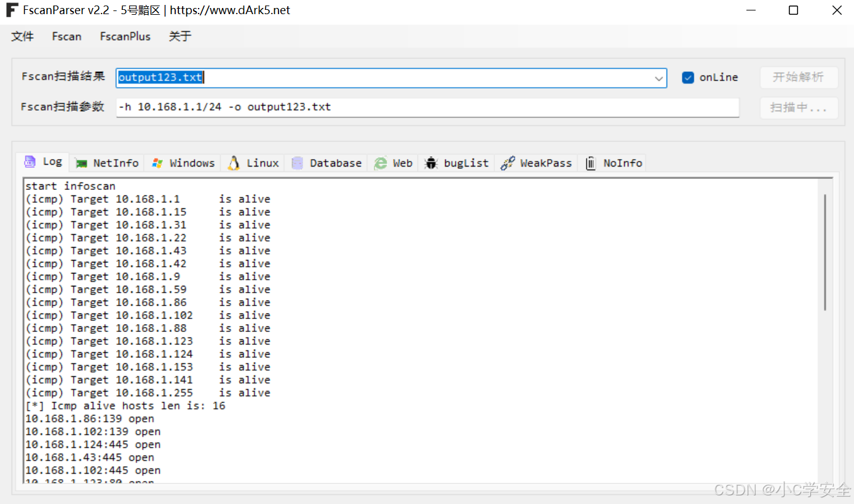Select the Log tab icon
The width and height of the screenshot is (854, 504).
(30, 162)
